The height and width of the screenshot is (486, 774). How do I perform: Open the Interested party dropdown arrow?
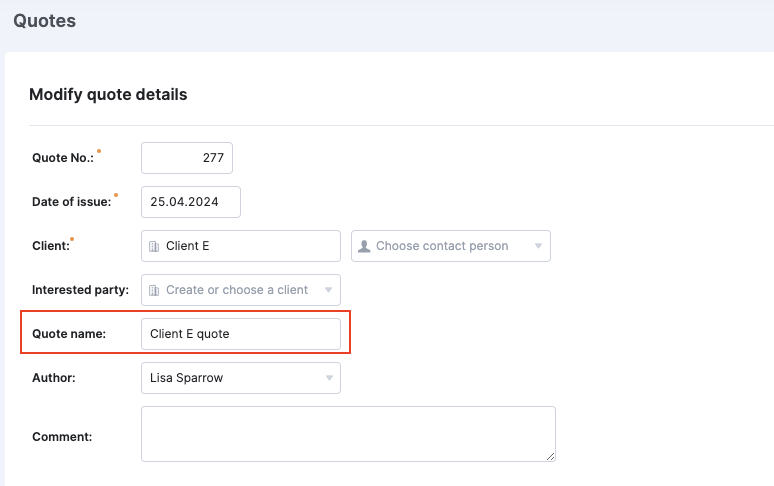tap(328, 290)
